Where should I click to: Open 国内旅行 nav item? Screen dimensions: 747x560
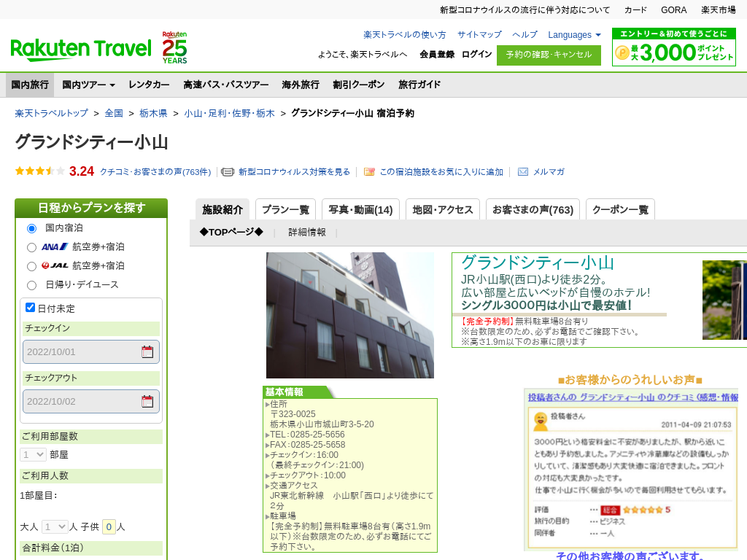coord(30,85)
